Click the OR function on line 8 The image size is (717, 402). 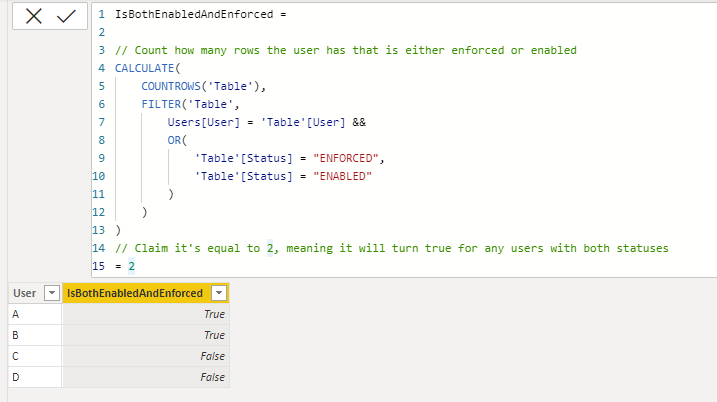point(174,140)
